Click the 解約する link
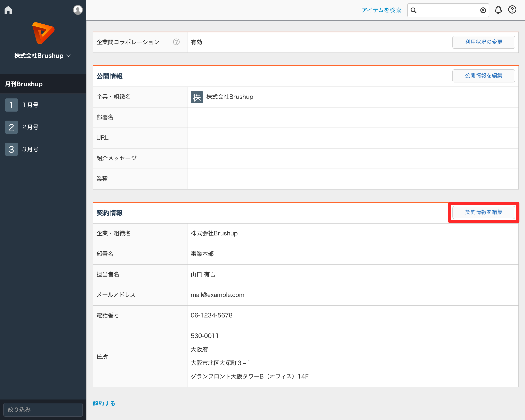This screenshot has height=420, width=525. 104,403
